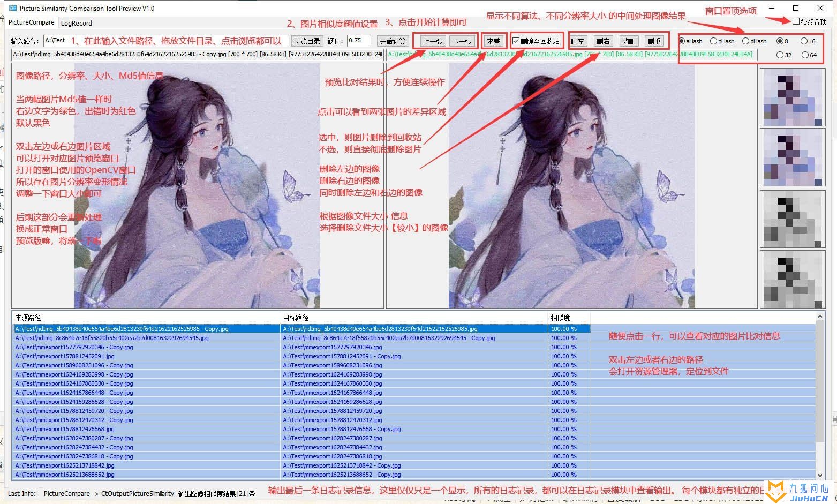Enable the 始终置顶 always-on-top checkbox
837x504 pixels.
click(x=810, y=21)
